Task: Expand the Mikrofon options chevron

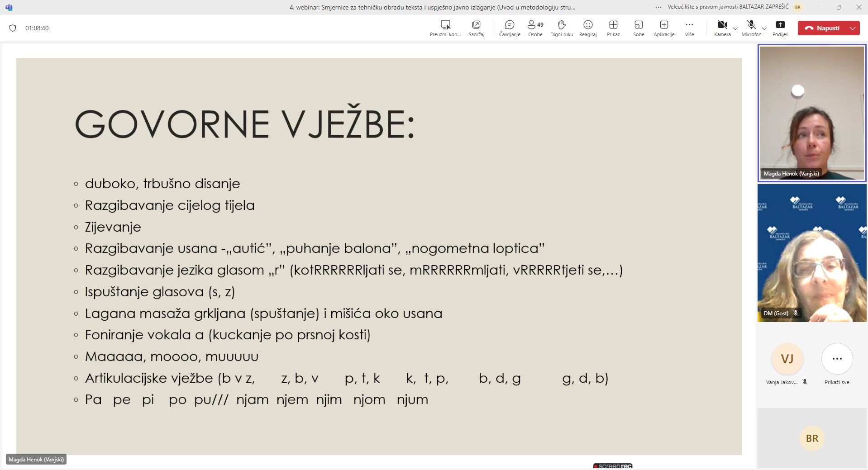Action: tap(764, 28)
